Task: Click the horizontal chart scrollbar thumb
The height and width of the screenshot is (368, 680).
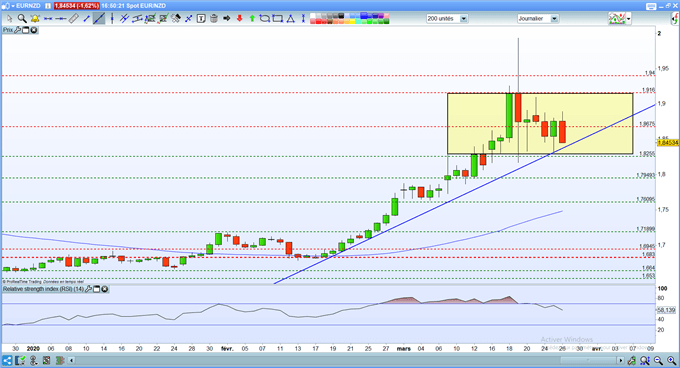Action: pos(589,360)
